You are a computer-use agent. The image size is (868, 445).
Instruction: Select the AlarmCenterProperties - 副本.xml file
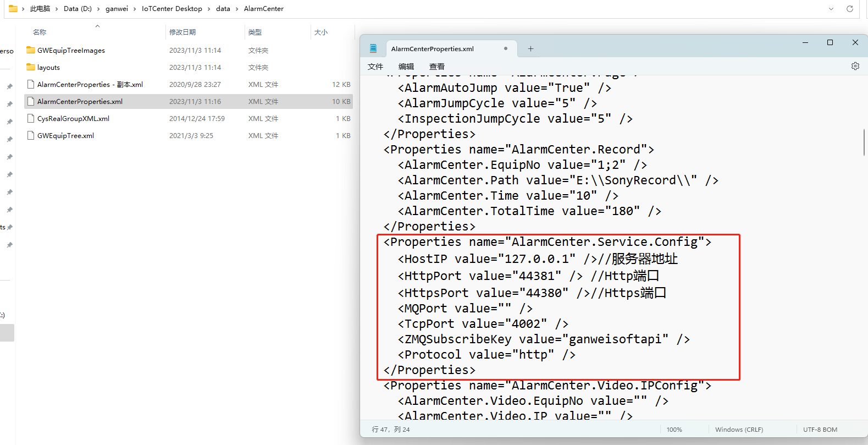click(x=90, y=85)
